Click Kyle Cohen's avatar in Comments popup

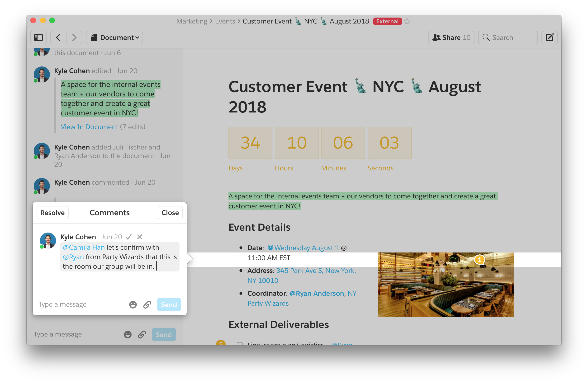48,241
